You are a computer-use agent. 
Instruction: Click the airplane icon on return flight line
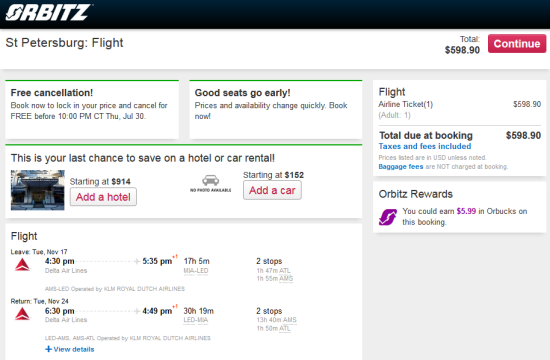click(x=137, y=311)
